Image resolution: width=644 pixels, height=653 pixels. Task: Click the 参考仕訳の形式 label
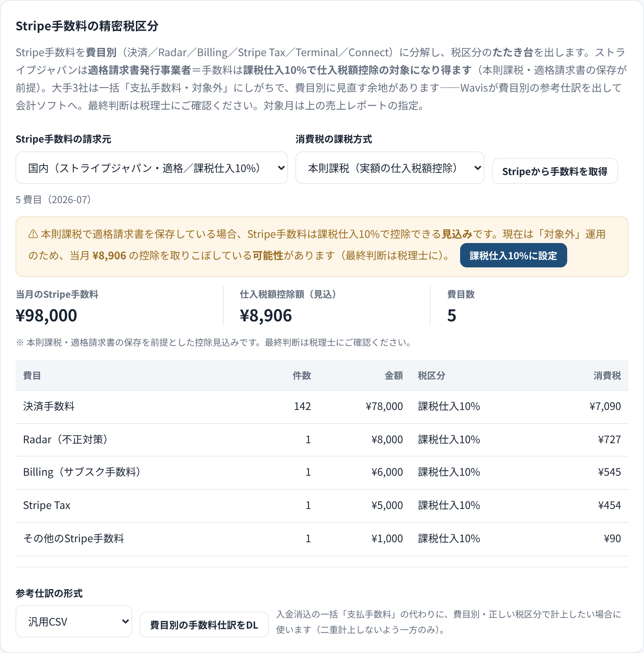click(x=49, y=593)
